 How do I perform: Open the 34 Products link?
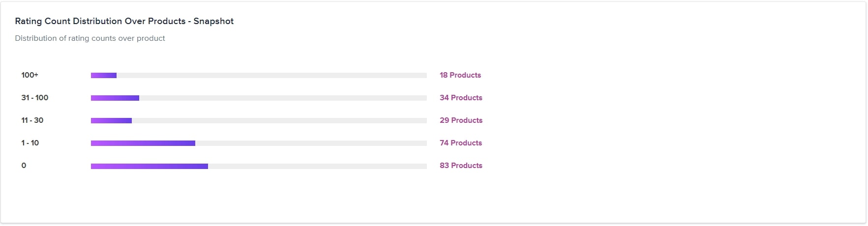click(461, 98)
